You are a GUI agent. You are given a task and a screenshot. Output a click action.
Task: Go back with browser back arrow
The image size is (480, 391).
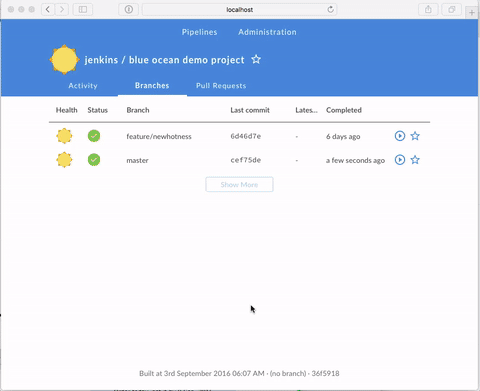[x=48, y=9]
